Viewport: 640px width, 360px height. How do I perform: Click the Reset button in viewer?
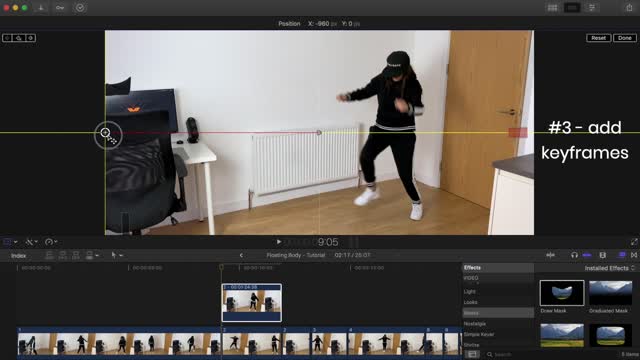click(x=598, y=38)
